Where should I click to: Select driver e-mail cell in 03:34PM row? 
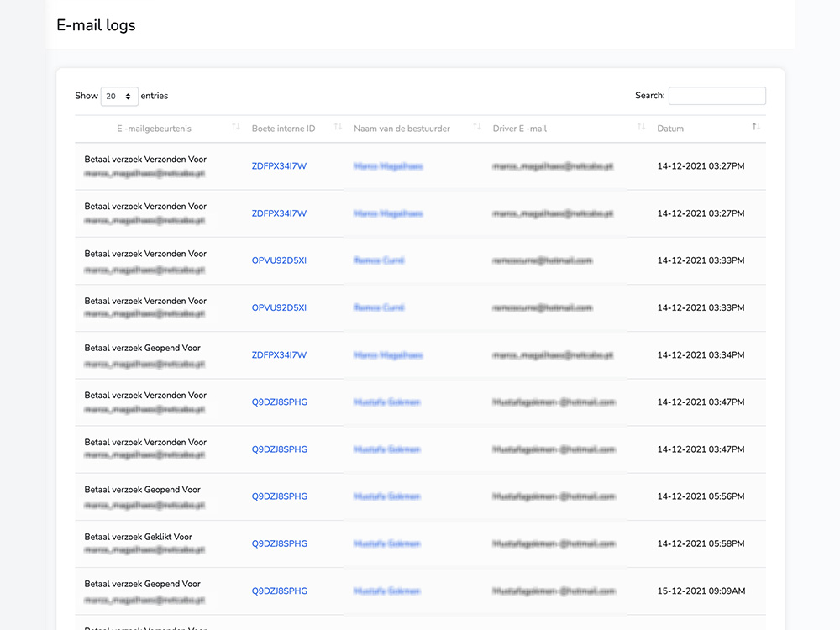(x=553, y=354)
